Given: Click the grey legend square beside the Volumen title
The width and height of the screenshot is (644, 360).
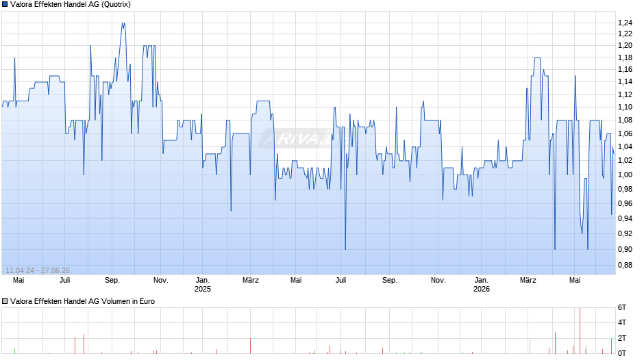Looking at the screenshot, I should click(5, 301).
